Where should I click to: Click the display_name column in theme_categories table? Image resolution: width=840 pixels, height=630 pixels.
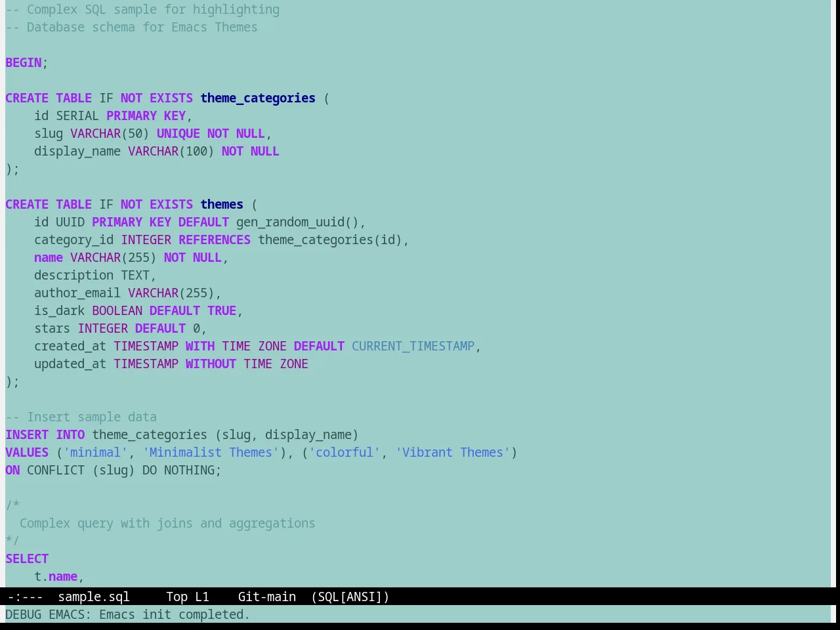pos(77,151)
